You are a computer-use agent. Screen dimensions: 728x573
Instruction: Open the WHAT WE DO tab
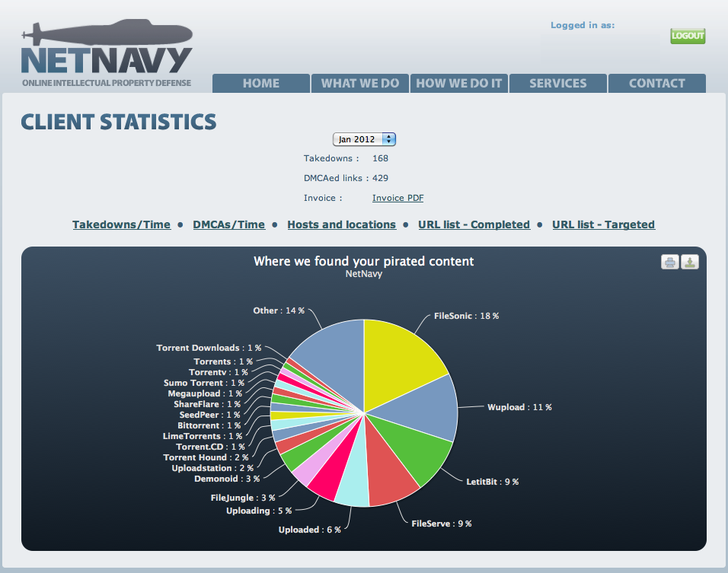coord(360,83)
